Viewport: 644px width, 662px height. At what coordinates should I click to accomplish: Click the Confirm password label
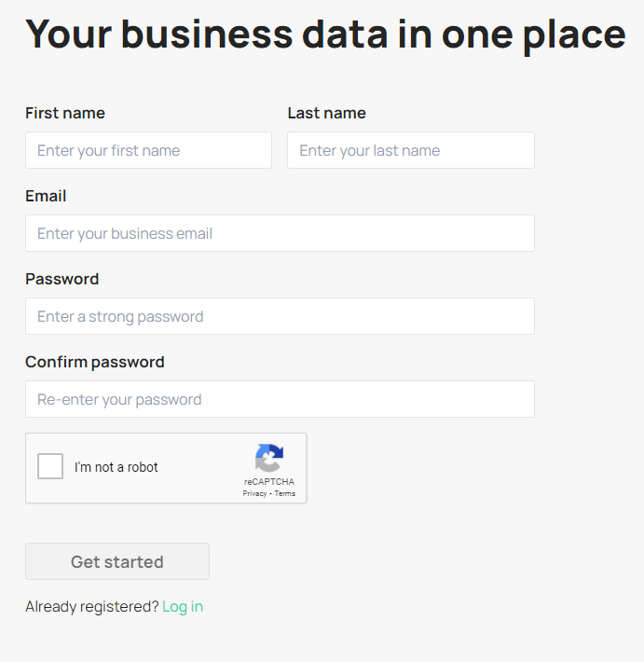(x=95, y=362)
